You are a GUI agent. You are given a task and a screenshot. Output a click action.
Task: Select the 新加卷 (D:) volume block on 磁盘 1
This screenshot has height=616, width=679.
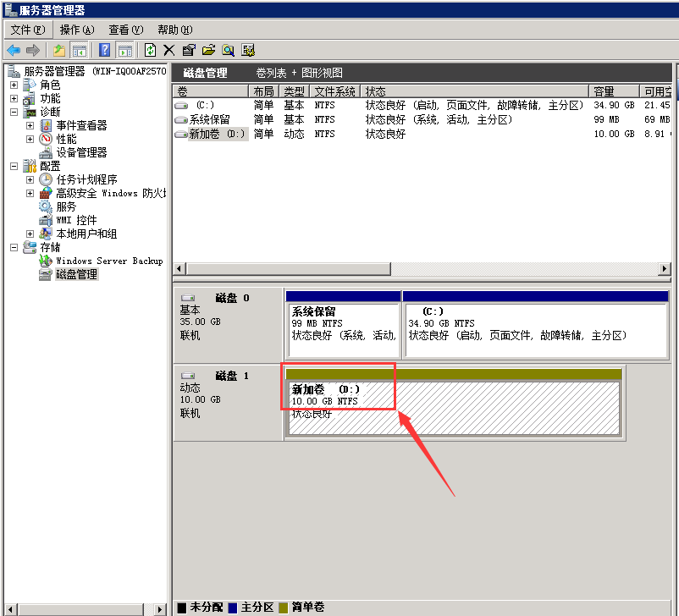452,408
